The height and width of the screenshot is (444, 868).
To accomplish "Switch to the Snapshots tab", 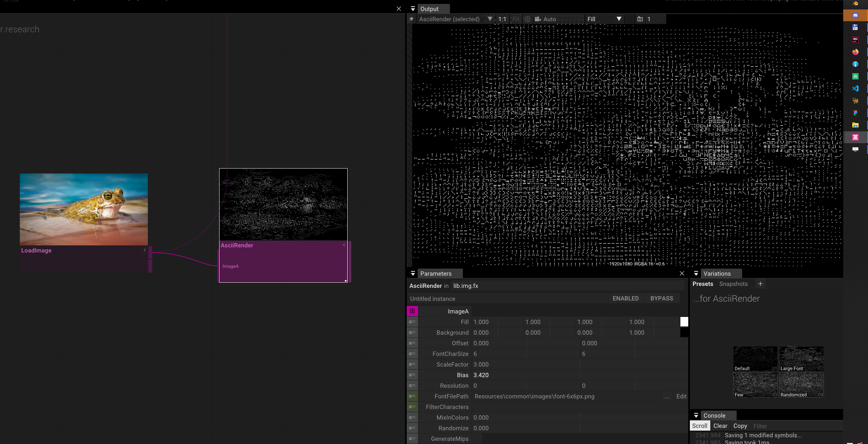I will 733,284.
